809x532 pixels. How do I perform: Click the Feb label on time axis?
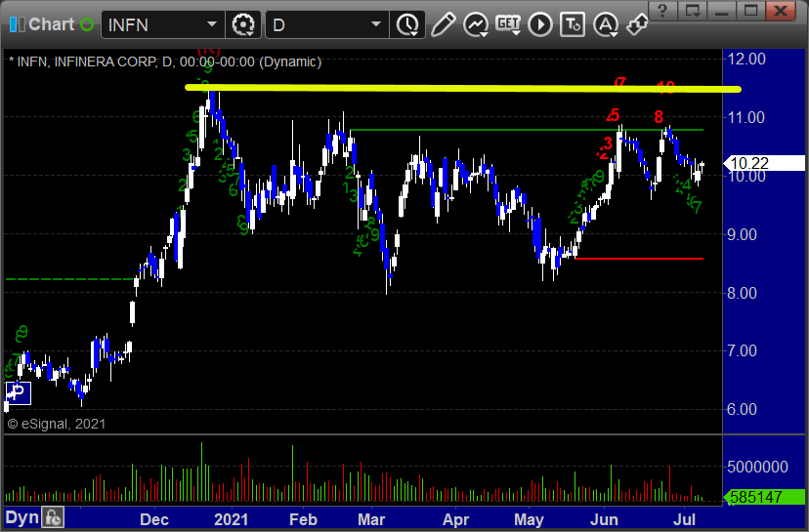click(x=303, y=519)
